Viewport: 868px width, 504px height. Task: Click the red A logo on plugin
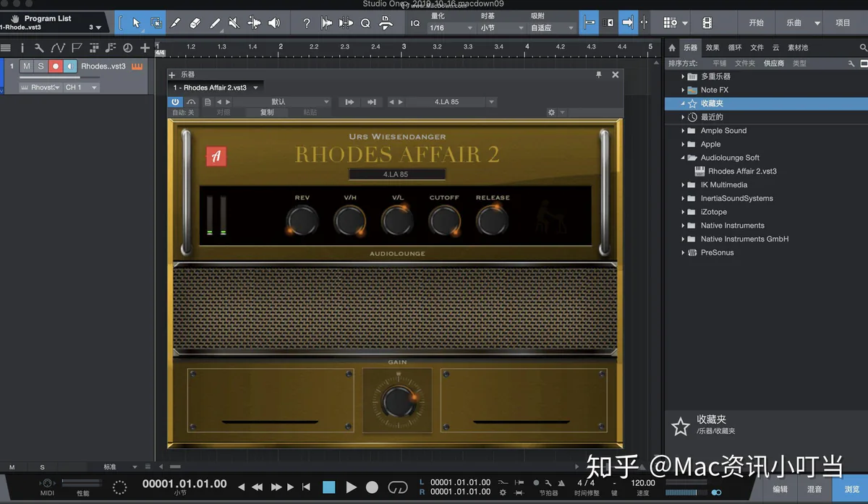[216, 156]
